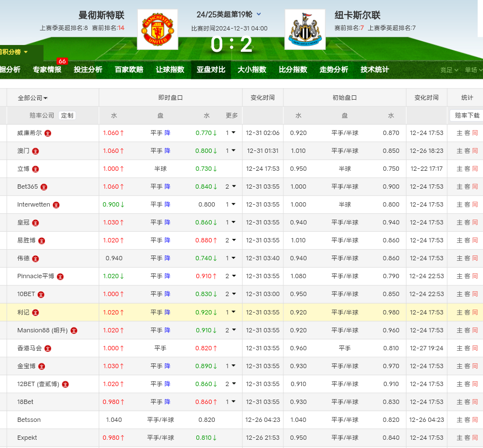Click 客 stats link in 澳门 row
Image resolution: width=483 pixels, height=448 pixels.
coord(468,151)
